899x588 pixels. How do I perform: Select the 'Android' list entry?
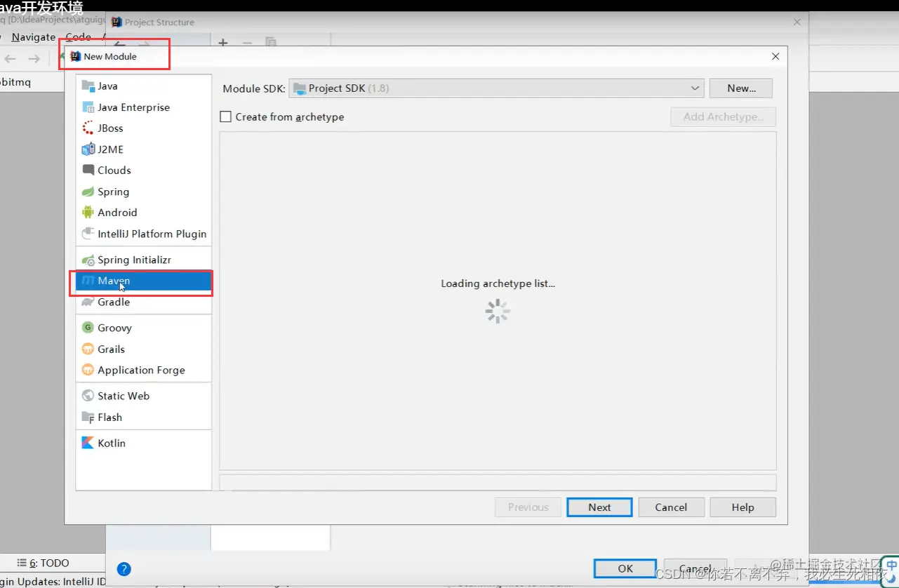[x=143, y=213]
